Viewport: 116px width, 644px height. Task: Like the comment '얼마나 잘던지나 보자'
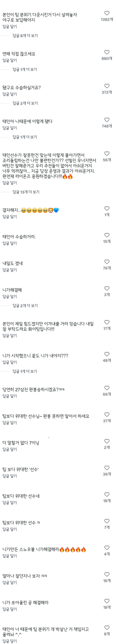coord(107,575)
